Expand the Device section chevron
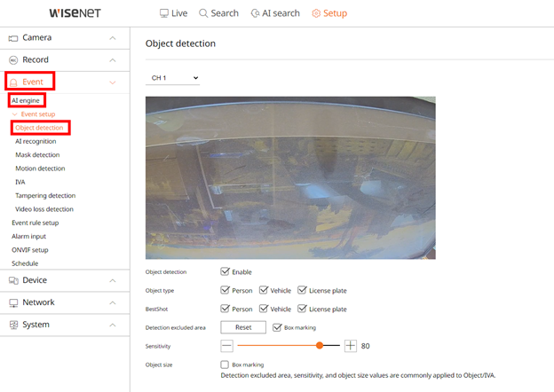Viewport: 554px width, 392px height. (113, 281)
